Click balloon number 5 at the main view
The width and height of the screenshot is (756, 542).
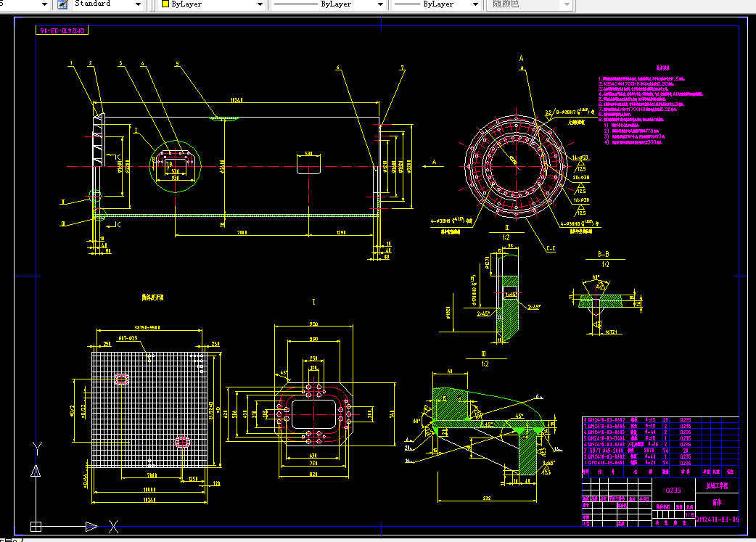(x=177, y=64)
